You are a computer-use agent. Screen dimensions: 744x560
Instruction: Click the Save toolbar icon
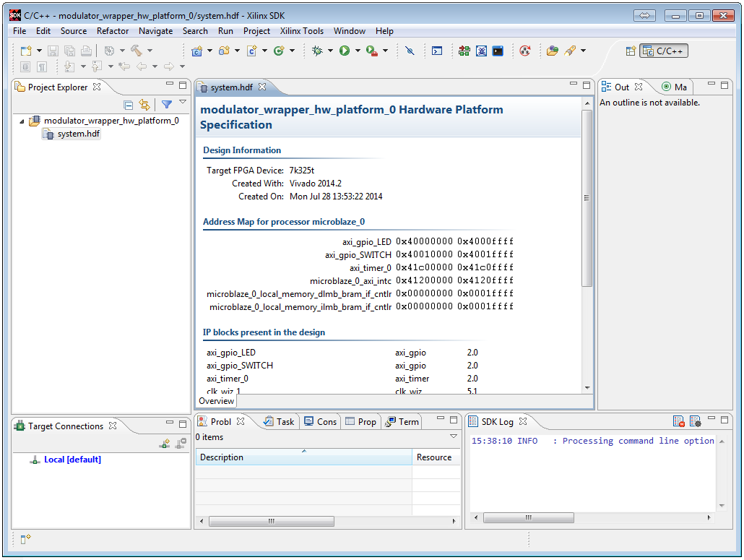(53, 51)
